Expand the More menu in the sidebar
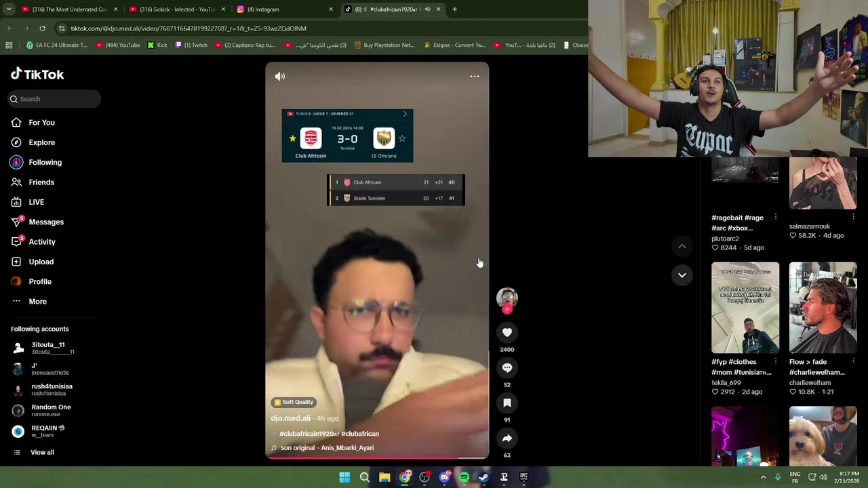Screen dimensions: 868x488 coord(37,302)
